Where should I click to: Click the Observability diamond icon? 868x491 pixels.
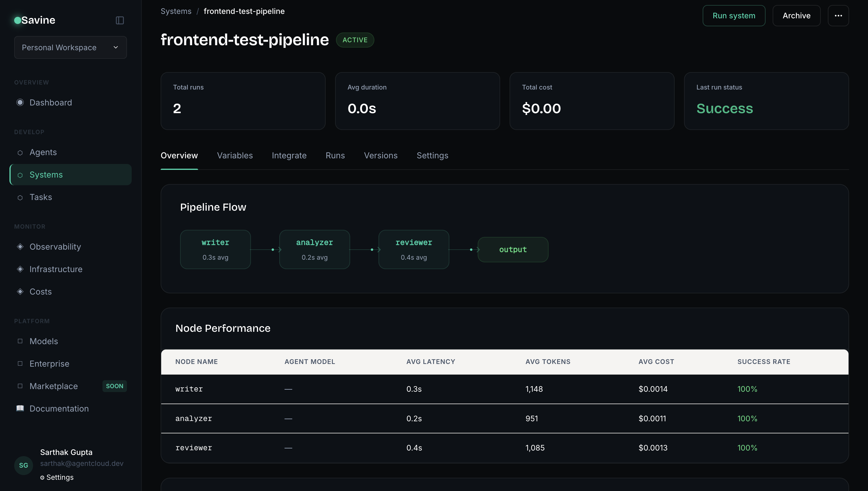20,246
